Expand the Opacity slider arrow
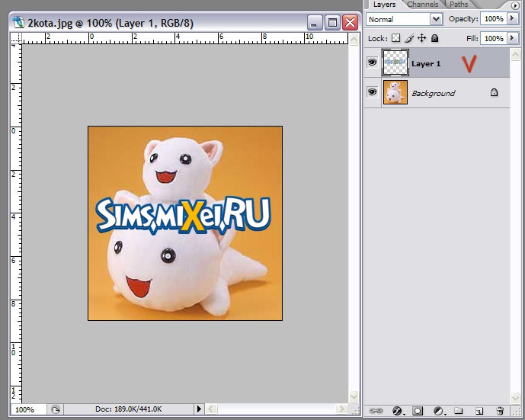 point(511,19)
